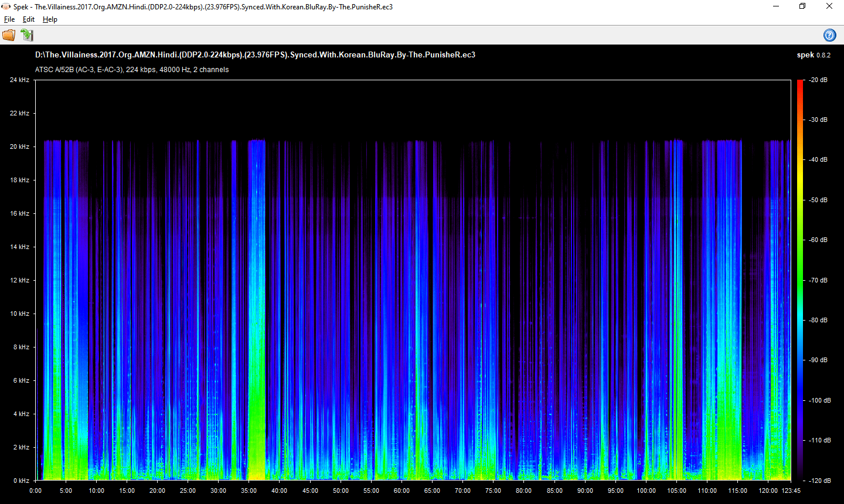Click the 105:00 label on time axis
The image size is (844, 504).
676,491
